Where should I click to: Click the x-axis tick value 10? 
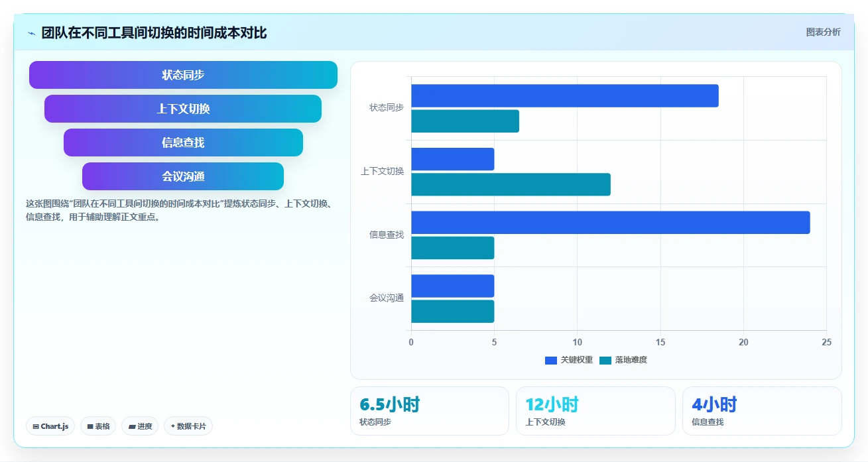pos(578,342)
